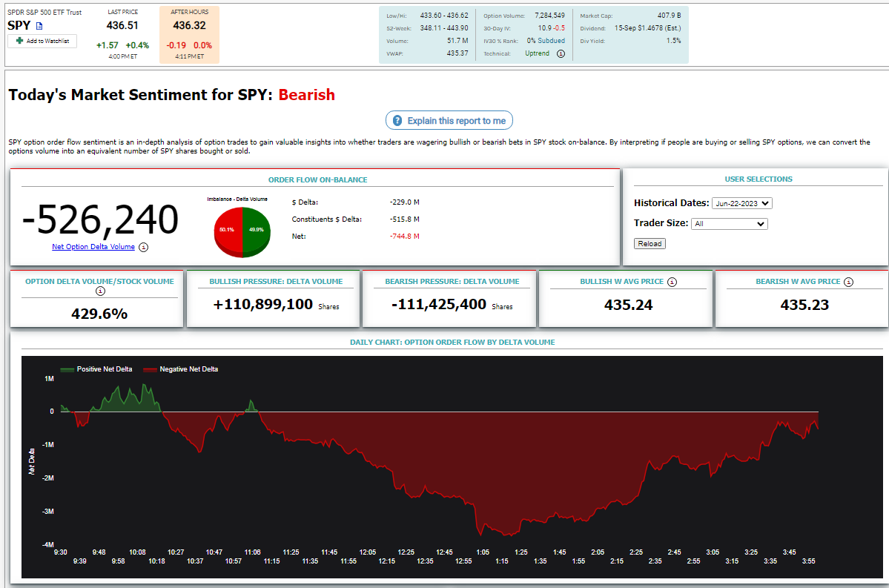Screen dimensions: 889x588
Task: Click the Reload button
Action: pyautogui.click(x=650, y=244)
